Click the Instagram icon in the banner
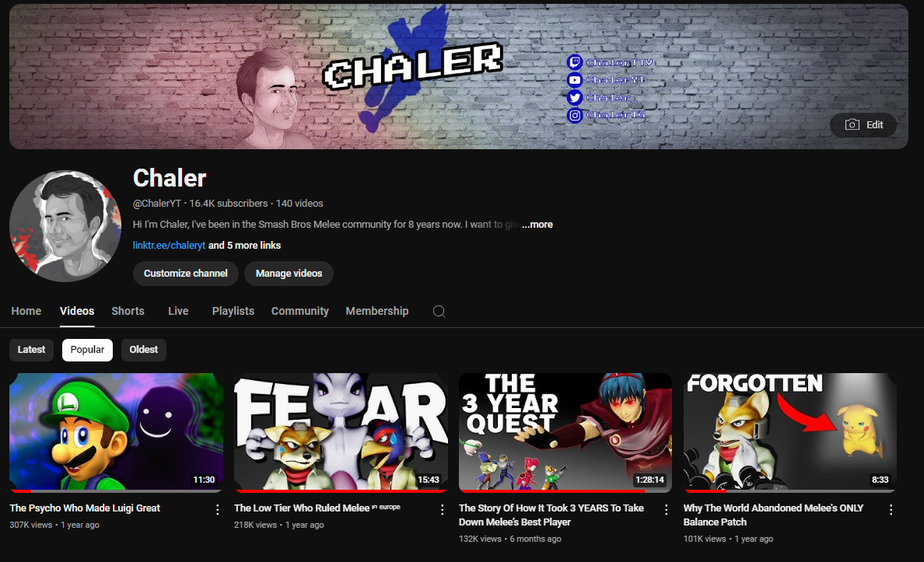 (575, 116)
